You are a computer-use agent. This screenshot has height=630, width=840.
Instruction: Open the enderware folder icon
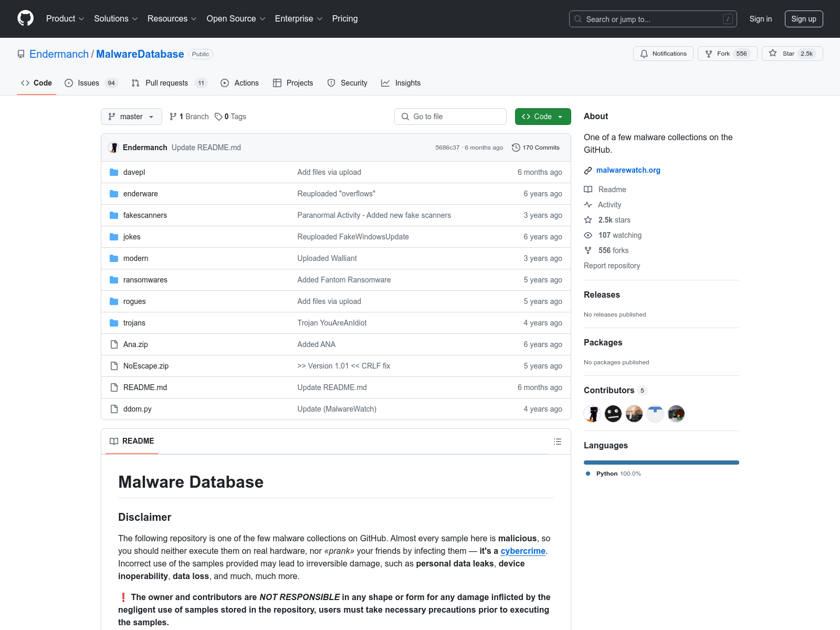pyautogui.click(x=114, y=194)
